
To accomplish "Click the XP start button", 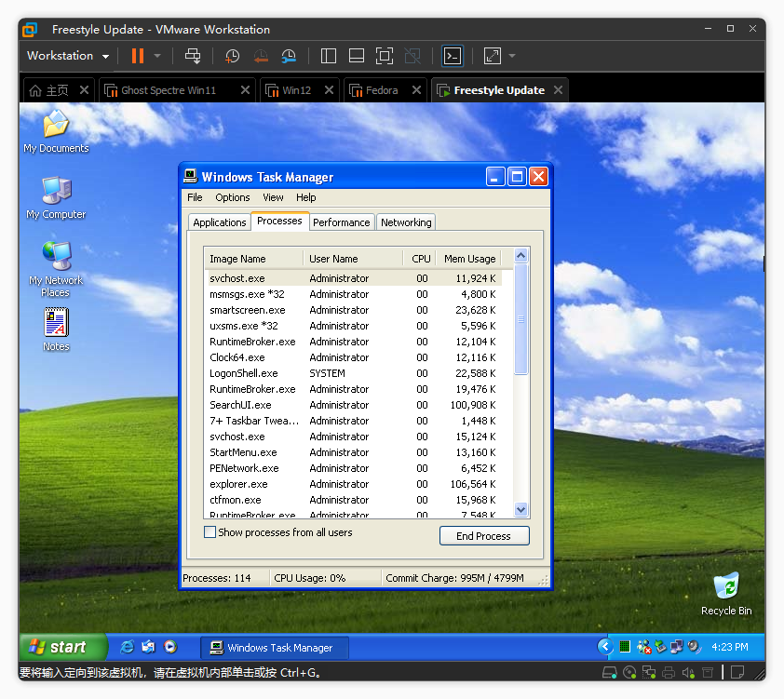I will pyautogui.click(x=59, y=647).
